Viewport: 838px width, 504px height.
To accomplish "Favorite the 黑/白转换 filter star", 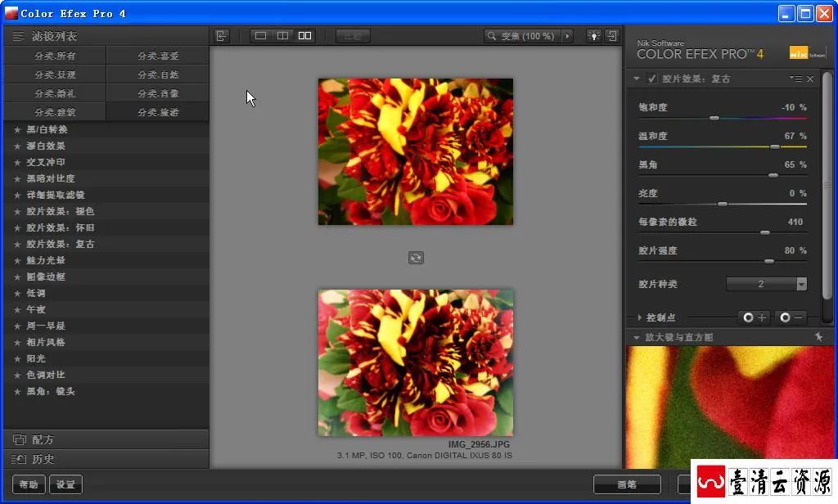I will 17,130.
